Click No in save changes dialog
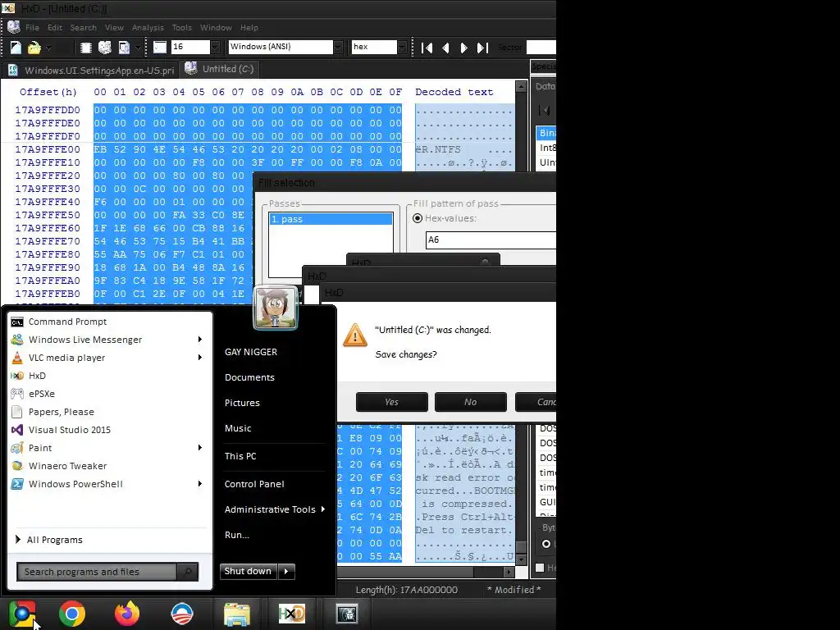The width and height of the screenshot is (840, 630). [470, 402]
